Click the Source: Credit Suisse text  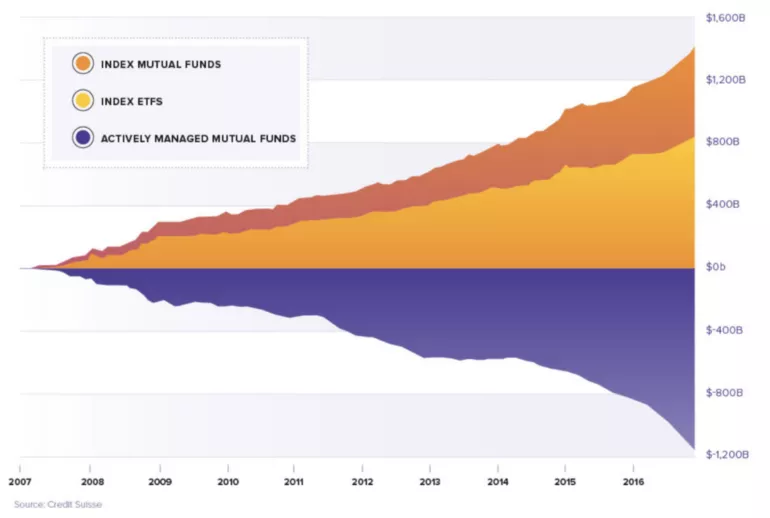coord(58,504)
